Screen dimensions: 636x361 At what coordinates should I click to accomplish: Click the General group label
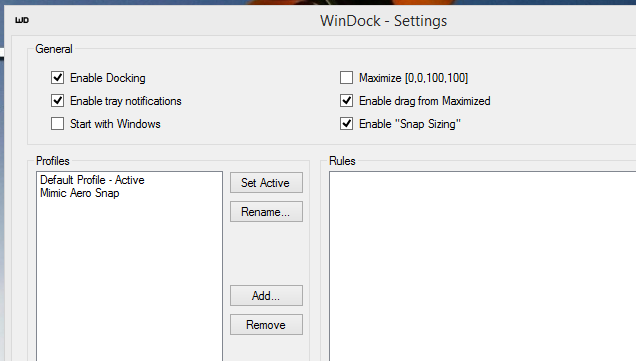coord(54,49)
